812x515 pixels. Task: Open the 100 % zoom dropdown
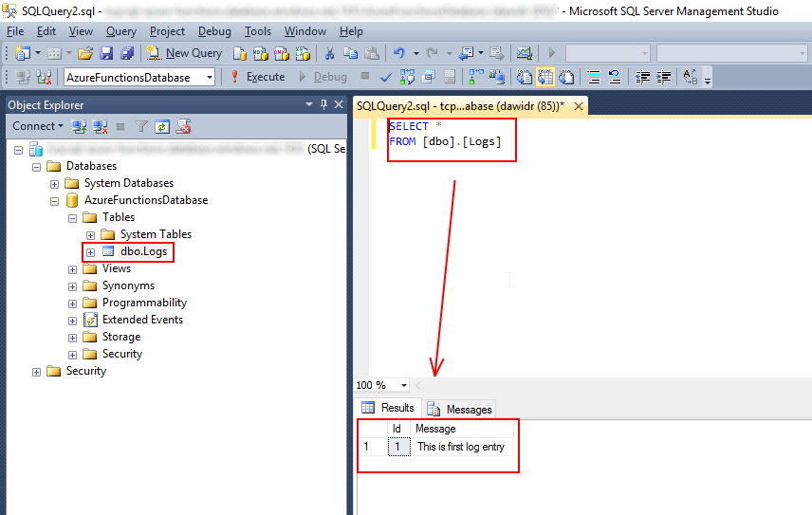pyautogui.click(x=404, y=385)
